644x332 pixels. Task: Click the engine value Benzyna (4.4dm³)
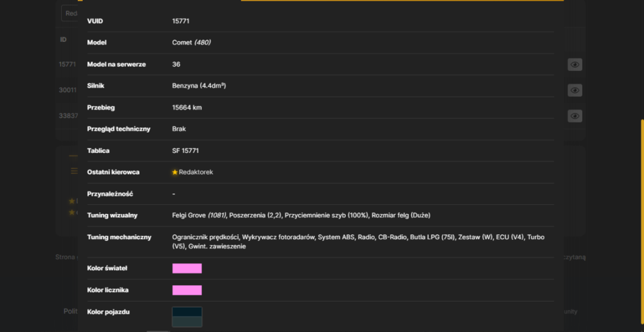[199, 86]
